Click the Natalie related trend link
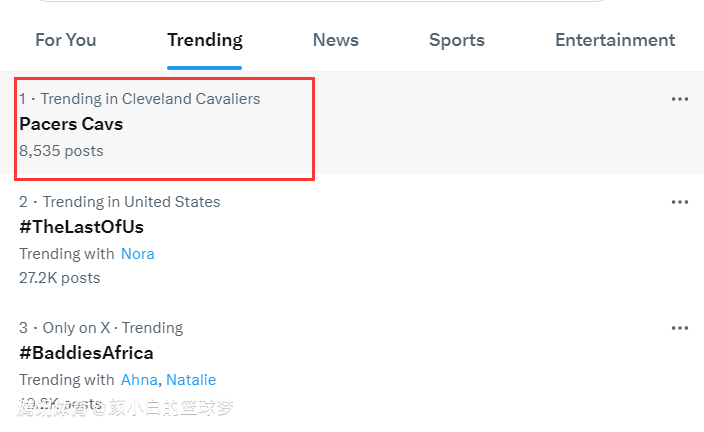Image resolution: width=704 pixels, height=432 pixels. pyautogui.click(x=191, y=380)
